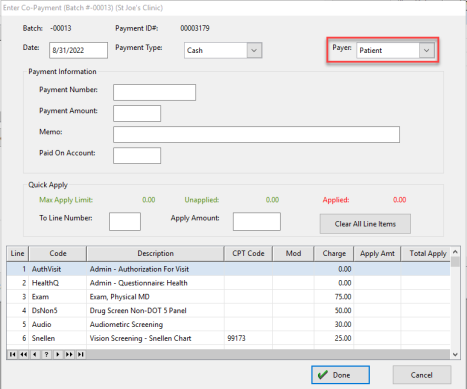
Task: Select the HealthQ code cell
Action: (58, 283)
